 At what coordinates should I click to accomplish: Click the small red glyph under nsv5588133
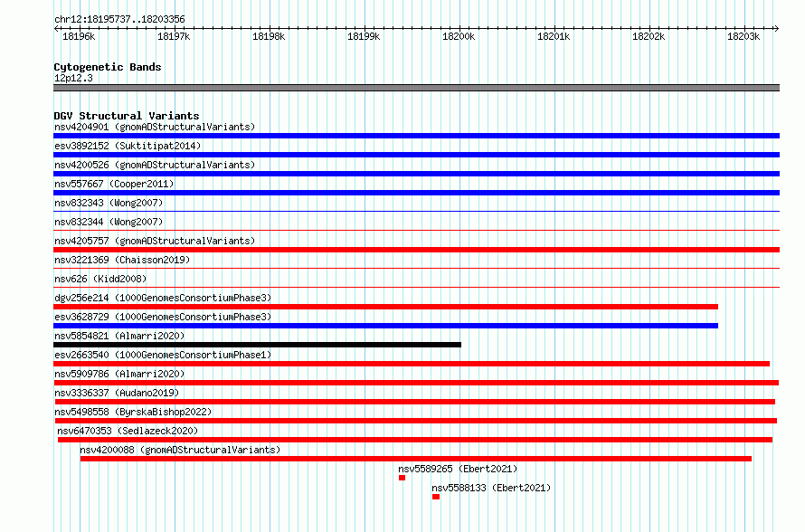[x=436, y=497]
